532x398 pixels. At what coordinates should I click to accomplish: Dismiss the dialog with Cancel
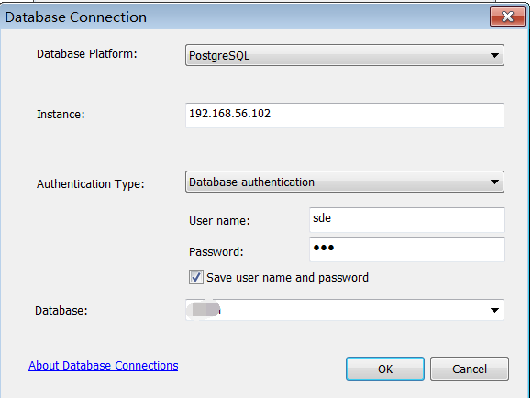tap(470, 369)
